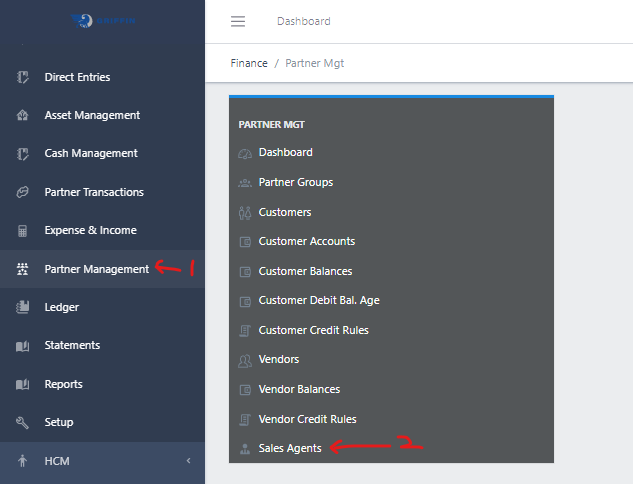Open the HCM module label

point(57,461)
